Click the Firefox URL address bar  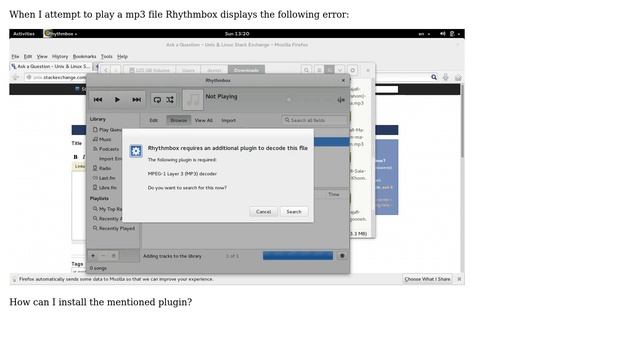(x=55, y=77)
